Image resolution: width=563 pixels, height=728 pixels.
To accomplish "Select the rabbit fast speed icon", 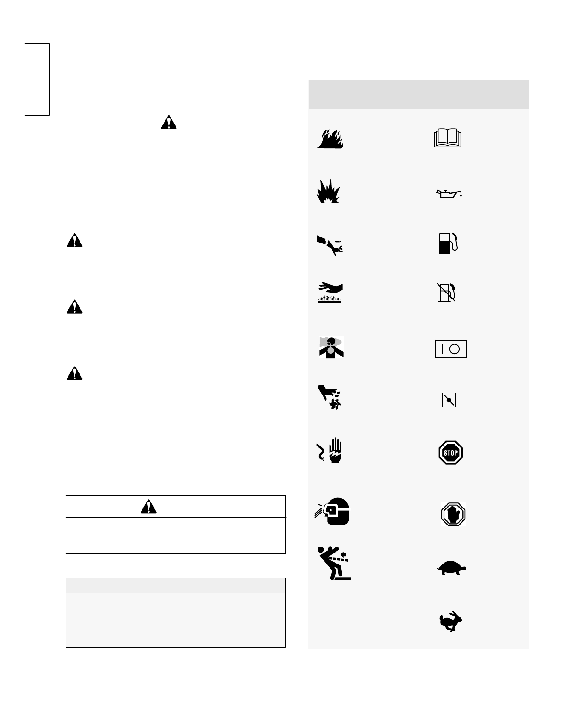I will pyautogui.click(x=451, y=622).
